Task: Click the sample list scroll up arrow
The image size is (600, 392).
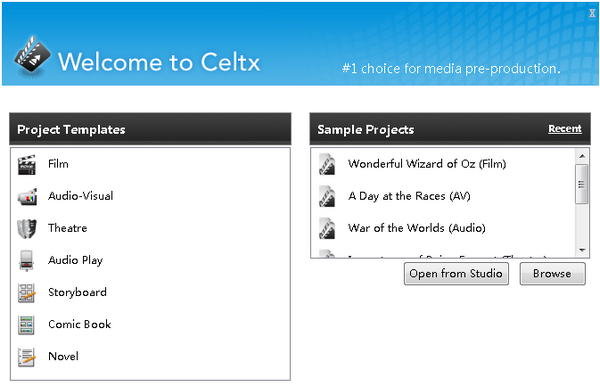Action: click(x=582, y=156)
